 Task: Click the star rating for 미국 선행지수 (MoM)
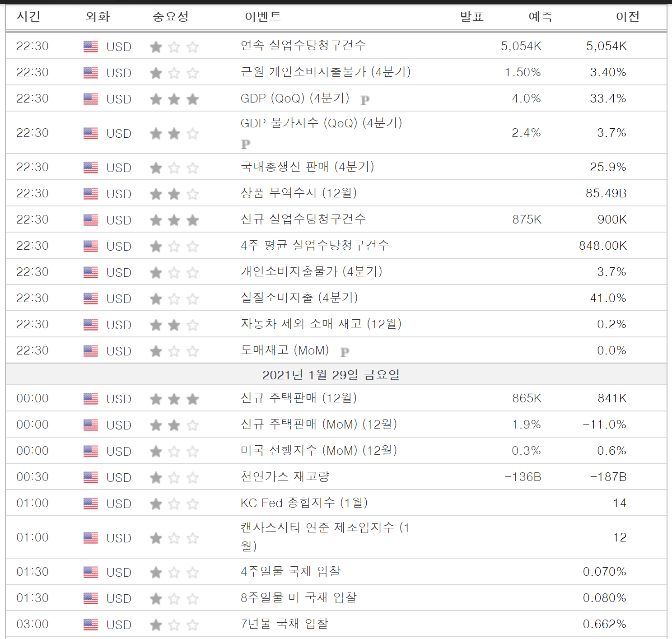tap(174, 451)
